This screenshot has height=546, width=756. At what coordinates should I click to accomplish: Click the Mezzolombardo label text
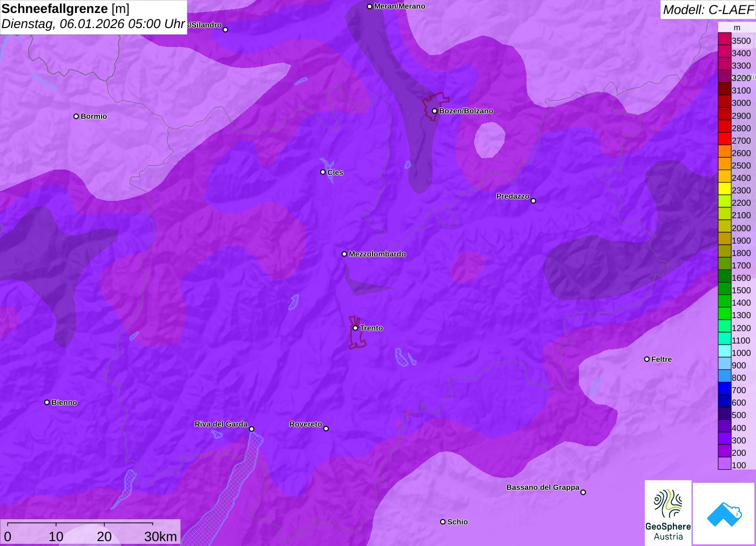point(377,254)
